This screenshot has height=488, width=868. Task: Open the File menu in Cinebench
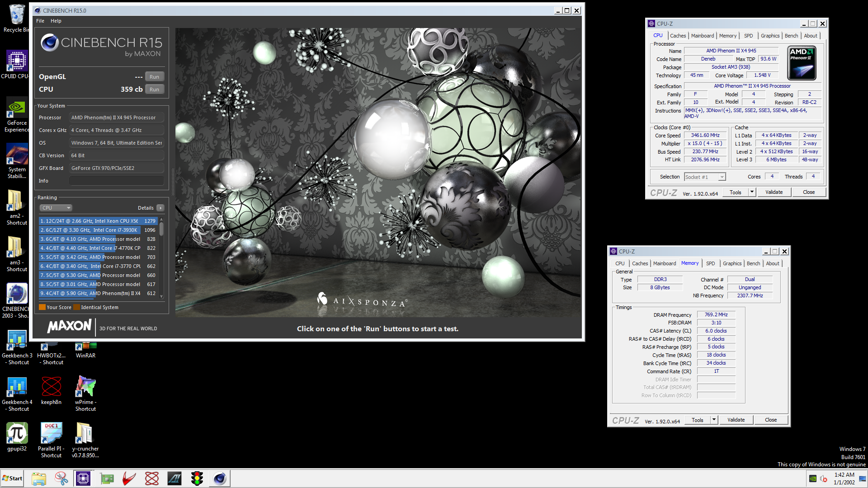coord(40,21)
